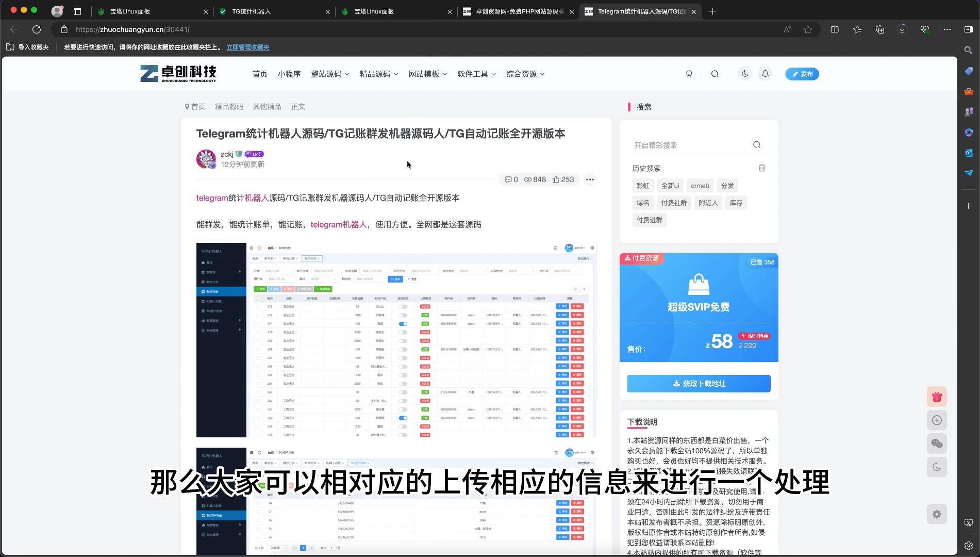Screen dimensions: 980x557
Task: Open the 首页 navigation item
Action: [260, 74]
